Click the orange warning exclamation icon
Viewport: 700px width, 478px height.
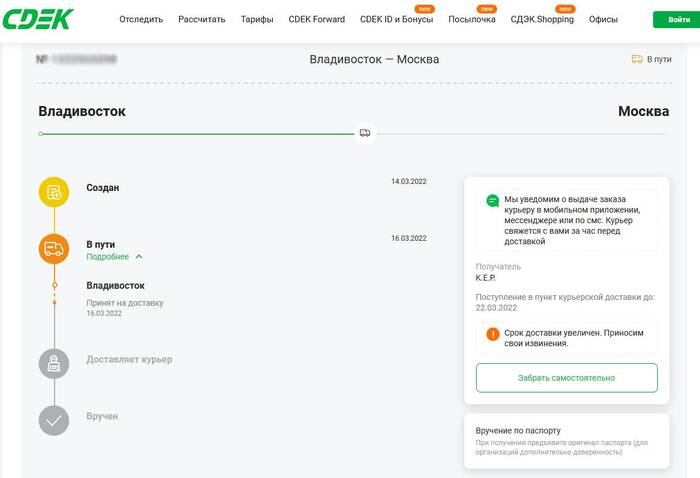pyautogui.click(x=492, y=334)
